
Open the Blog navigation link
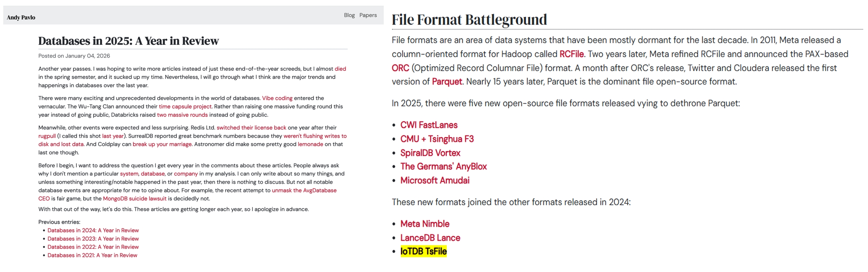[x=349, y=15]
